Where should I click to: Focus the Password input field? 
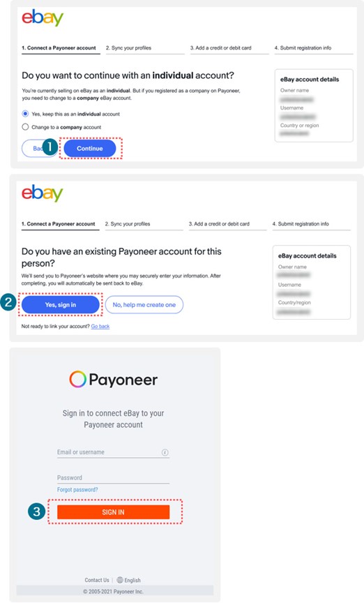tap(114, 478)
